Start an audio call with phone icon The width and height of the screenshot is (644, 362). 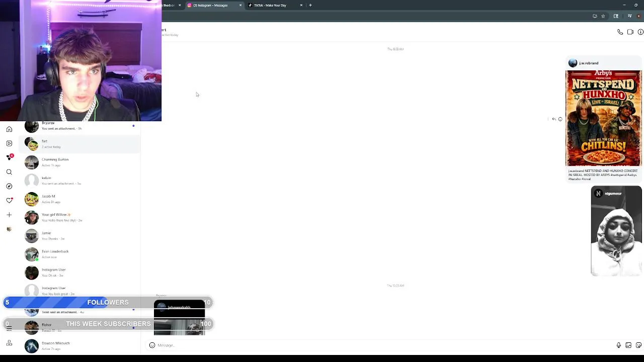pyautogui.click(x=620, y=32)
